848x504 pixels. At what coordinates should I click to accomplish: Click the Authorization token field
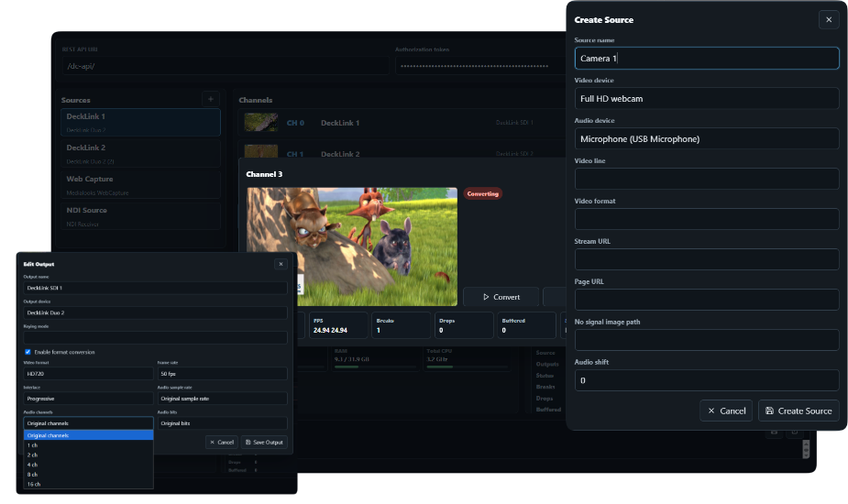479,66
